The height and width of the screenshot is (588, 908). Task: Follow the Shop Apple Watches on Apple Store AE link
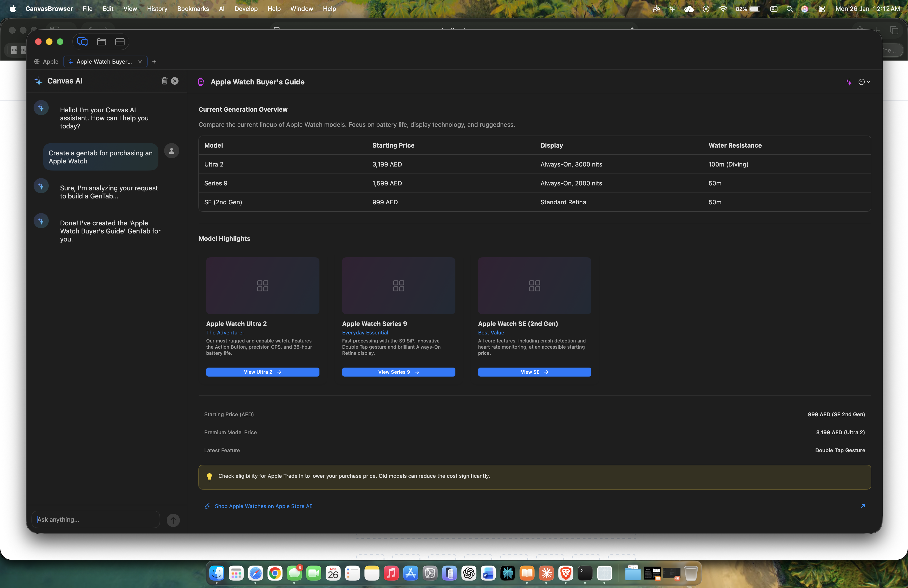pos(263,506)
